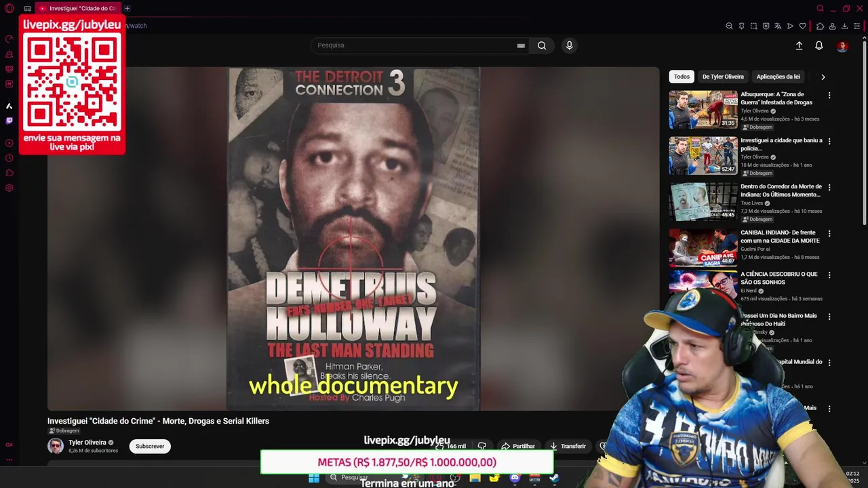The width and height of the screenshot is (868, 488).
Task: Click the Transferir download button
Action: pyautogui.click(x=568, y=446)
